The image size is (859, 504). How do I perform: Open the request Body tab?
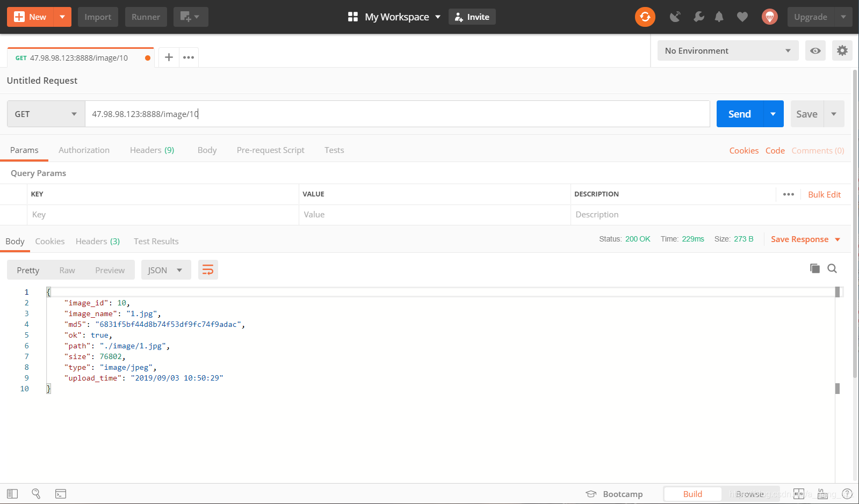coord(207,150)
